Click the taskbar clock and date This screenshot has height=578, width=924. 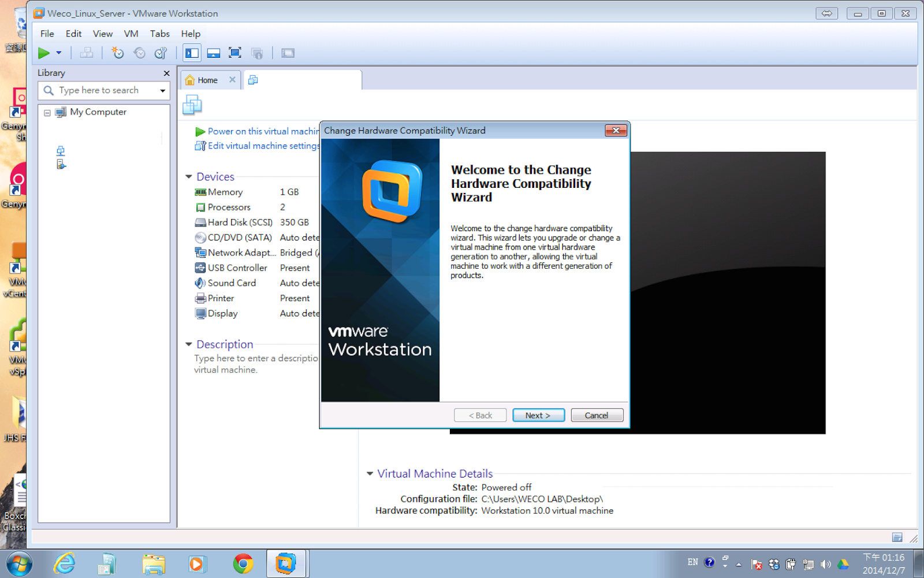point(884,564)
